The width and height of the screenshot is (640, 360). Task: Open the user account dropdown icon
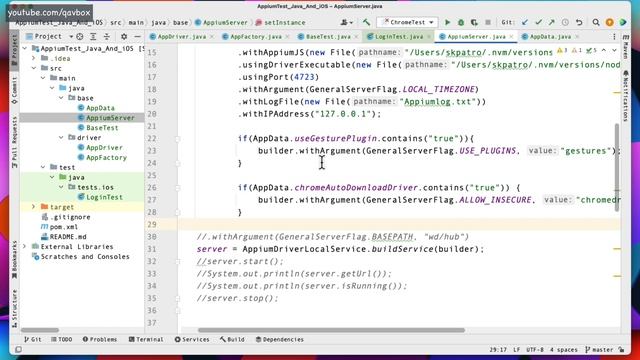[x=347, y=22]
